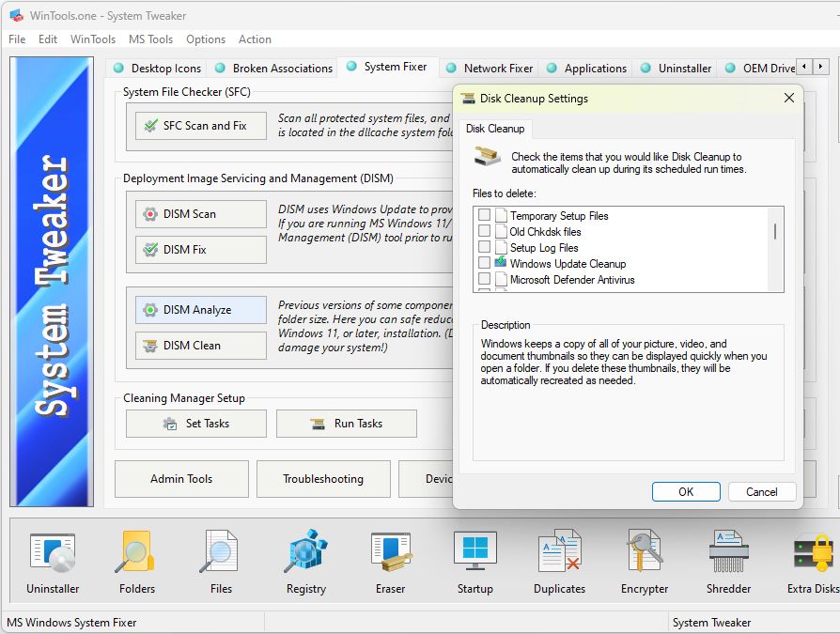Open the Duplicates finder tool
The width and height of the screenshot is (840, 634).
click(x=559, y=563)
